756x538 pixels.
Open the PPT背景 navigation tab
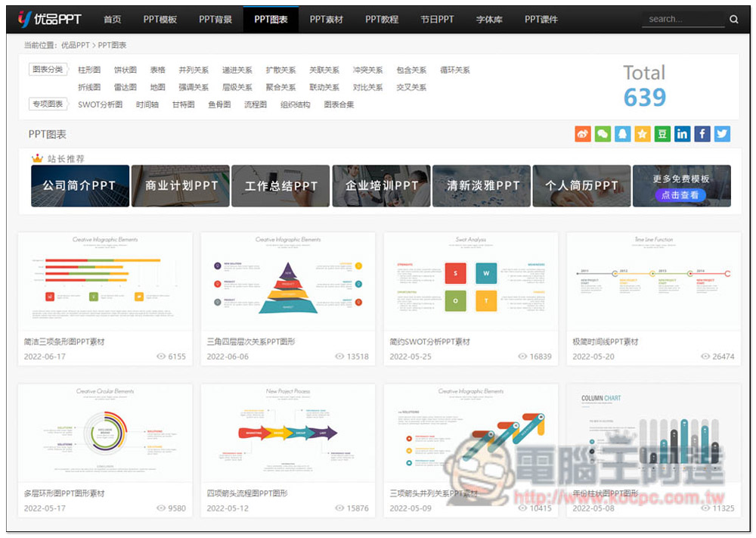[x=215, y=20]
